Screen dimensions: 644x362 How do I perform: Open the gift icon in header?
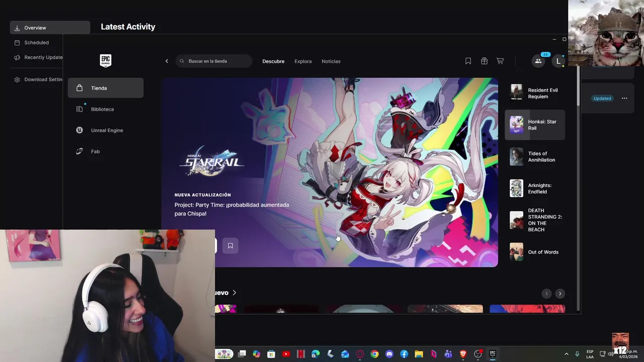(x=484, y=61)
